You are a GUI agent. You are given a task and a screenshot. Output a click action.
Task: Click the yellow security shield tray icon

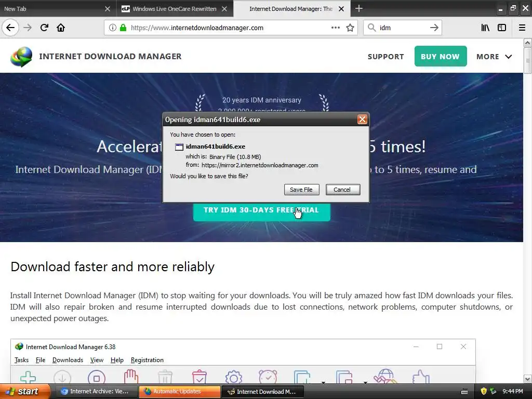(484, 391)
